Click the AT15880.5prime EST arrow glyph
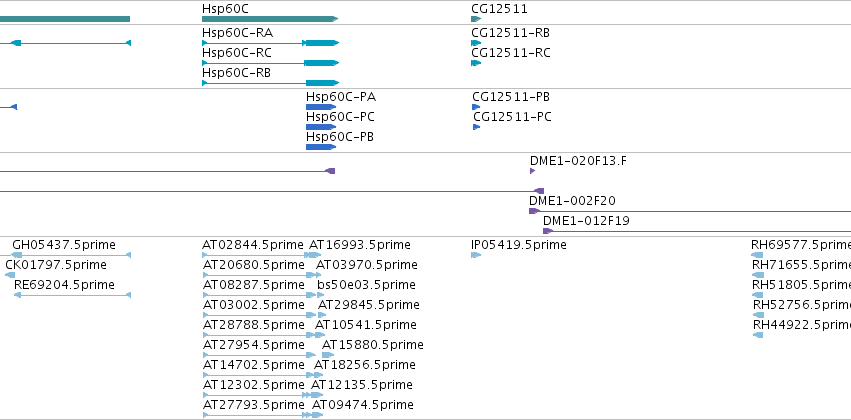The height and width of the screenshot is (420, 851). pos(328,355)
